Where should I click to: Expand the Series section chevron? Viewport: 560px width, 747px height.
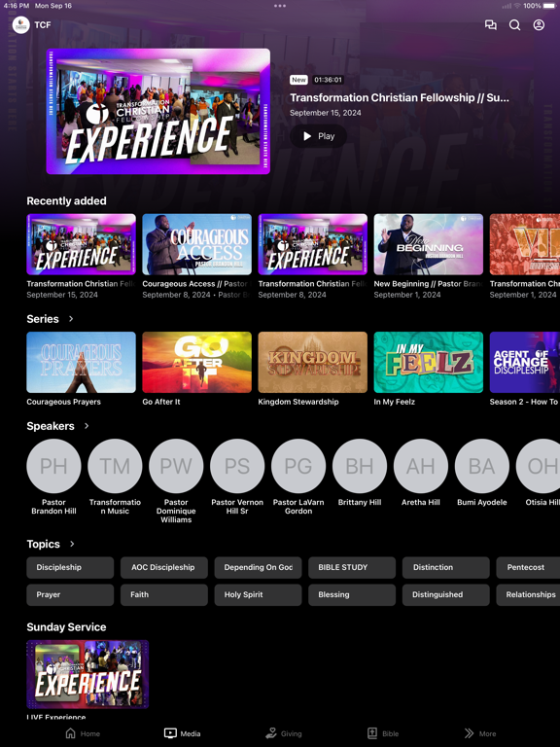tap(71, 319)
